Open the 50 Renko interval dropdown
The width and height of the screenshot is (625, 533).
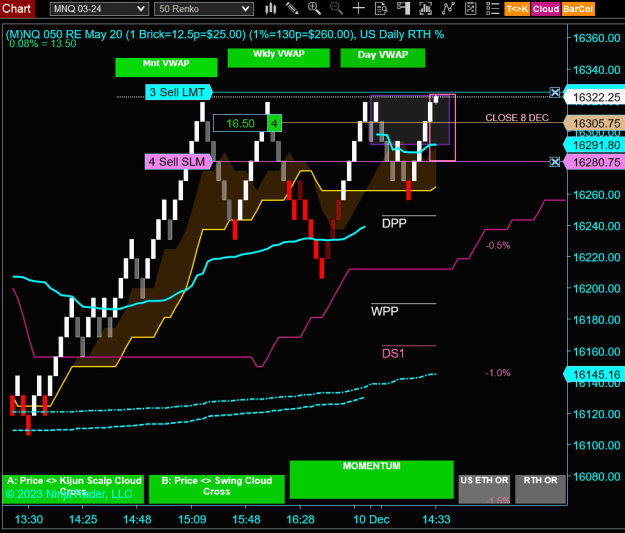click(x=204, y=9)
